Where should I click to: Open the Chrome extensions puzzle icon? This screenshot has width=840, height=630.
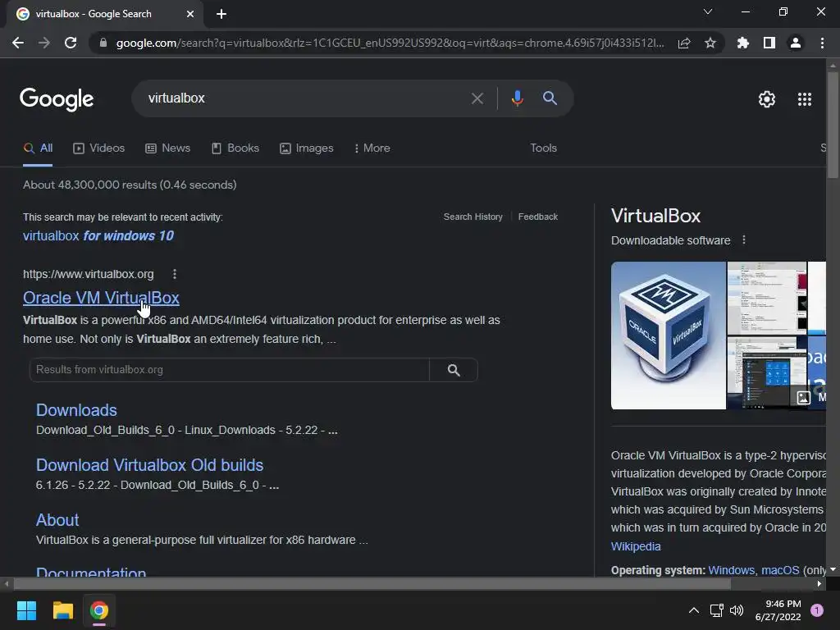click(743, 43)
